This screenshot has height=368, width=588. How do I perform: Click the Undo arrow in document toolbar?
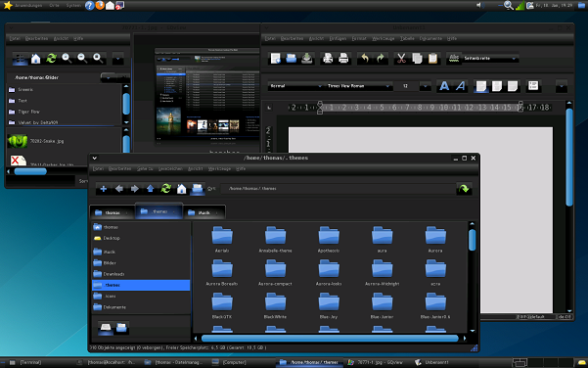365,58
